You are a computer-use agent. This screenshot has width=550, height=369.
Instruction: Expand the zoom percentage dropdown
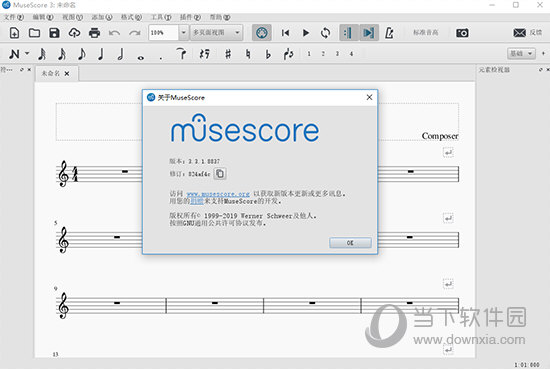pos(183,33)
